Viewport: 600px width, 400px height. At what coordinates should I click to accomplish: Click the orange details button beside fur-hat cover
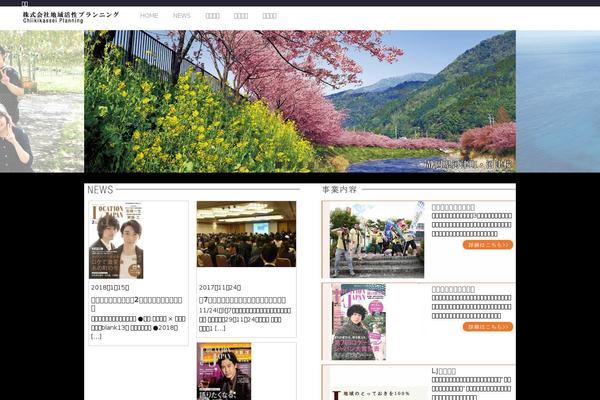point(488,327)
